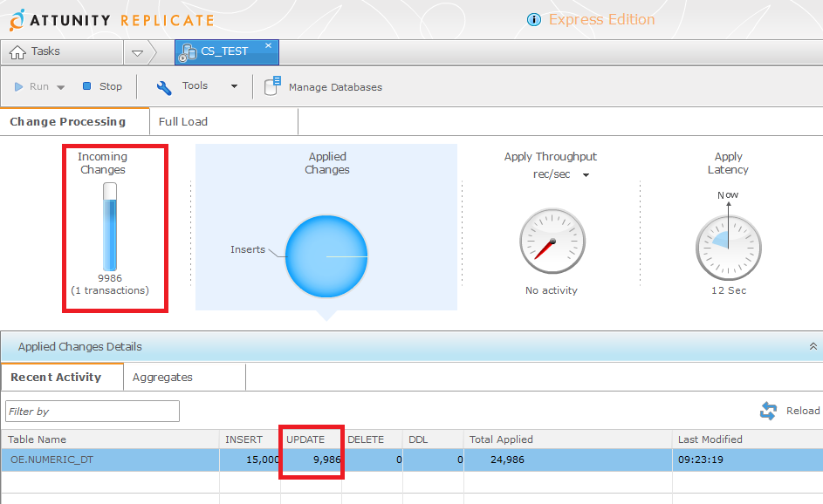Click the Applied Changes panel title
Image resolution: width=823 pixels, height=504 pixels.
[327, 163]
